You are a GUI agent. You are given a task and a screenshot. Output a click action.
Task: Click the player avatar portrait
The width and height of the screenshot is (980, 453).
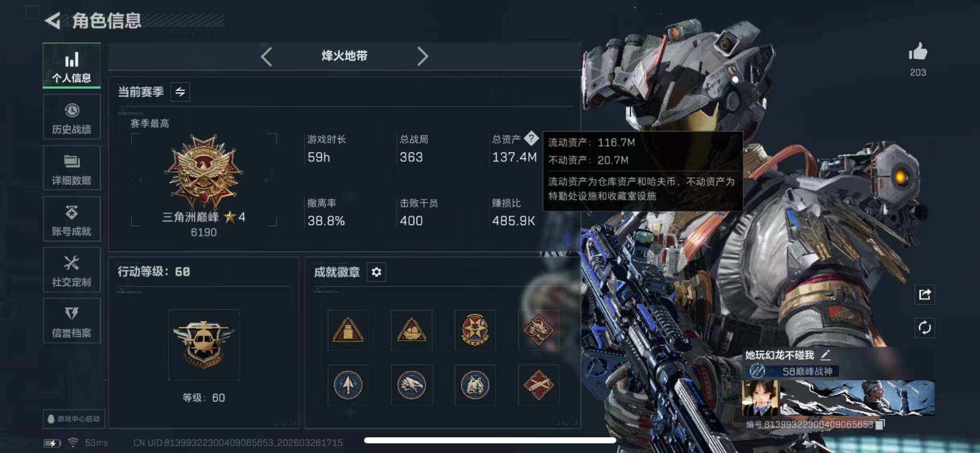(x=760, y=398)
